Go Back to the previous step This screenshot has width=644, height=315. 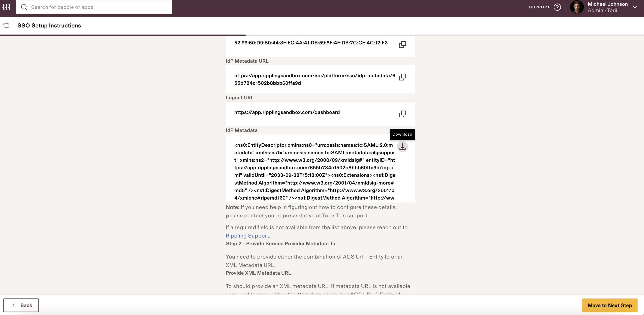[x=21, y=305]
